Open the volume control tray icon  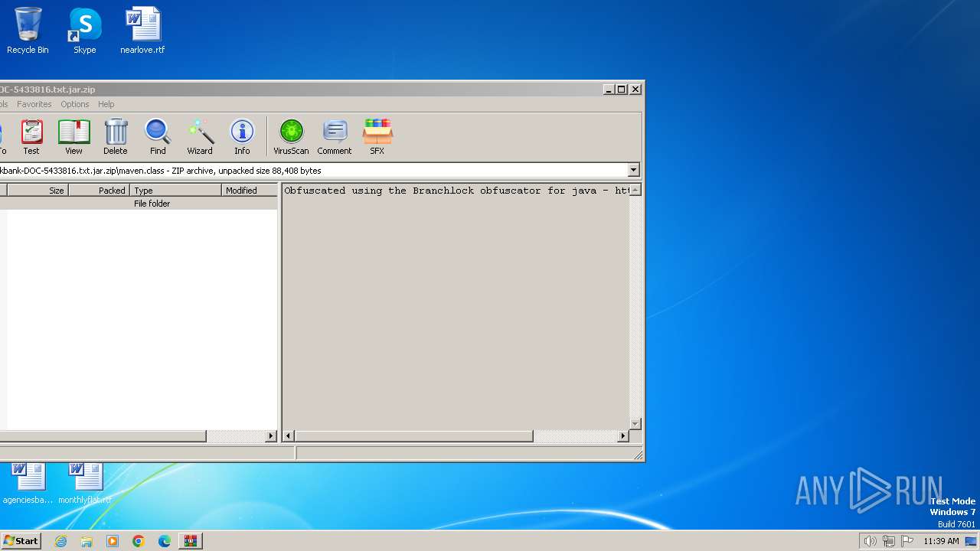tap(870, 541)
